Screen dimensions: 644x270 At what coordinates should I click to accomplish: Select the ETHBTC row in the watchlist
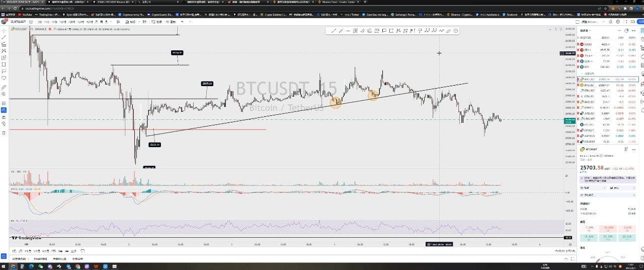tap(608, 107)
